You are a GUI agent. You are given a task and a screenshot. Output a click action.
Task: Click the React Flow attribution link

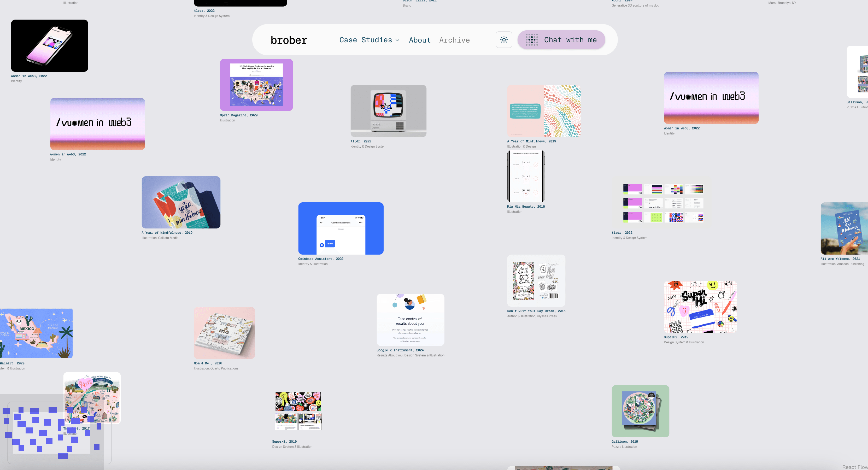[x=854, y=467]
